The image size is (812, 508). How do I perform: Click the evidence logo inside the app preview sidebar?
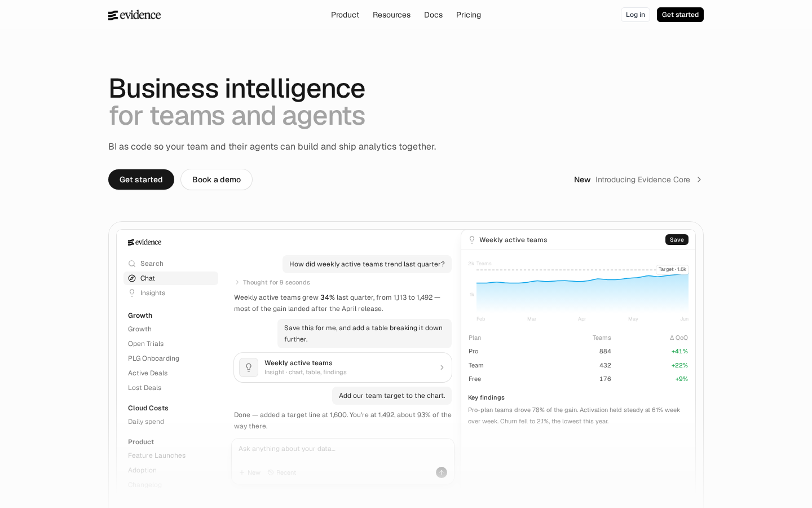click(x=144, y=242)
